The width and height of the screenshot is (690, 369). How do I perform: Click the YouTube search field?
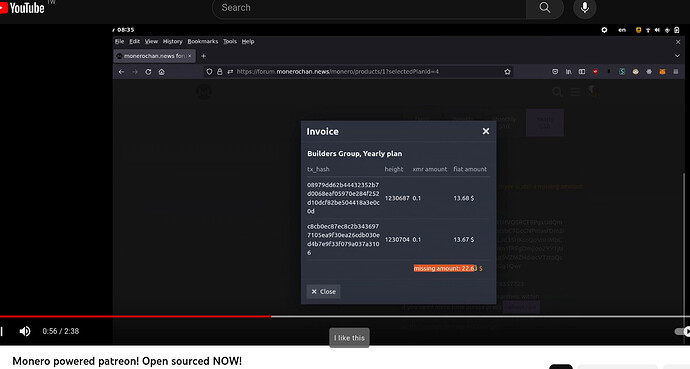pyautogui.click(x=369, y=8)
